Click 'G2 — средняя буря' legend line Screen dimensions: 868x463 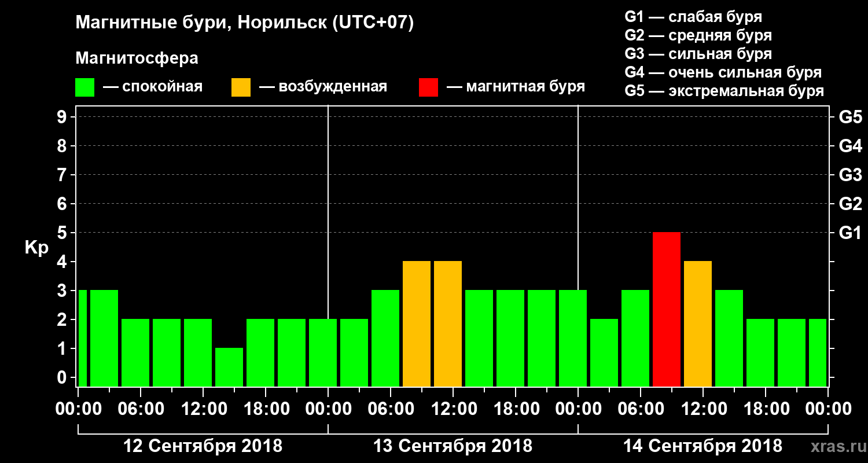coord(698,35)
